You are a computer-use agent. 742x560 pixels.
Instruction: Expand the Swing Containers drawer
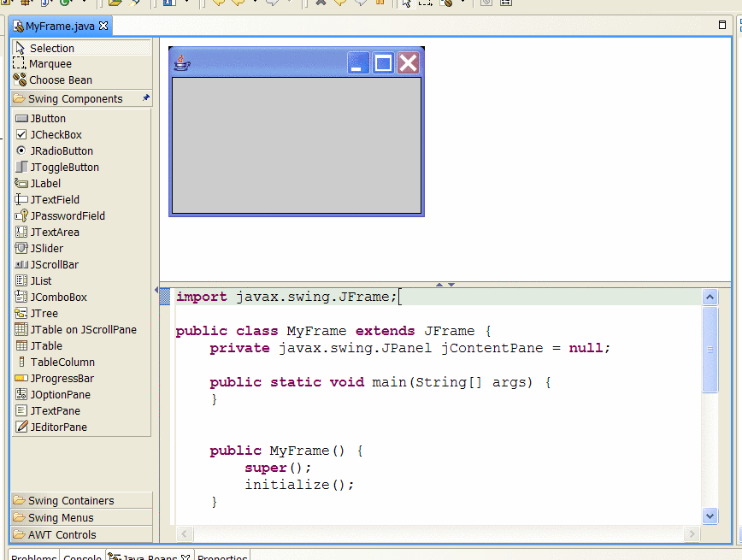coord(71,501)
